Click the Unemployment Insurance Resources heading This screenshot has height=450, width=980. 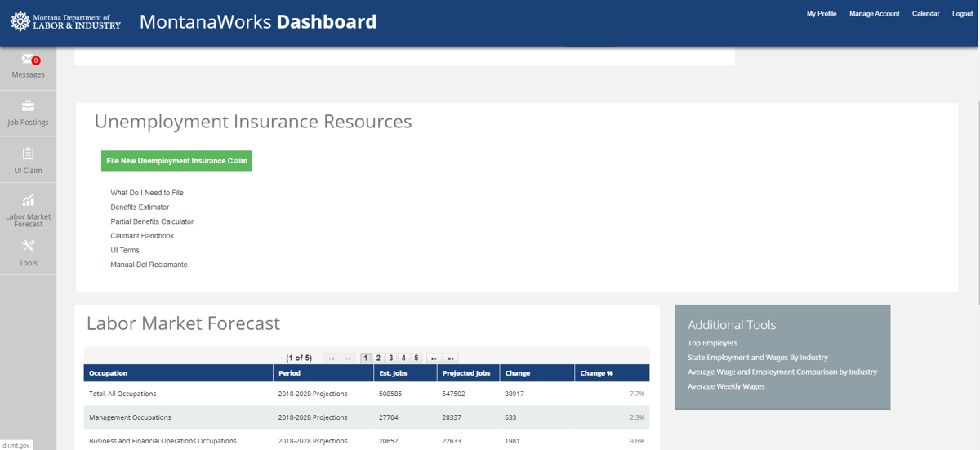click(x=253, y=122)
